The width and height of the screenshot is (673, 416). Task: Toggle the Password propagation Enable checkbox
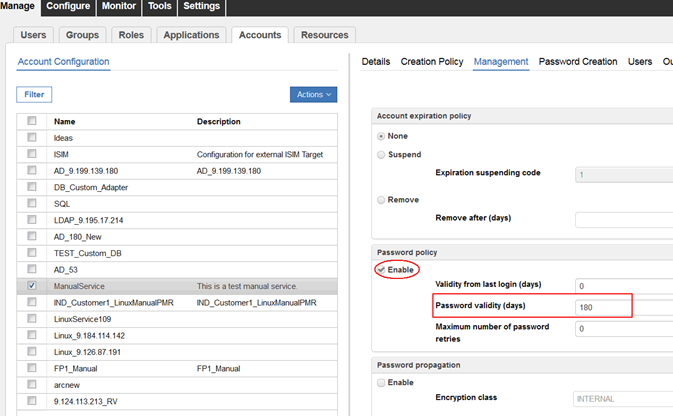[381, 383]
